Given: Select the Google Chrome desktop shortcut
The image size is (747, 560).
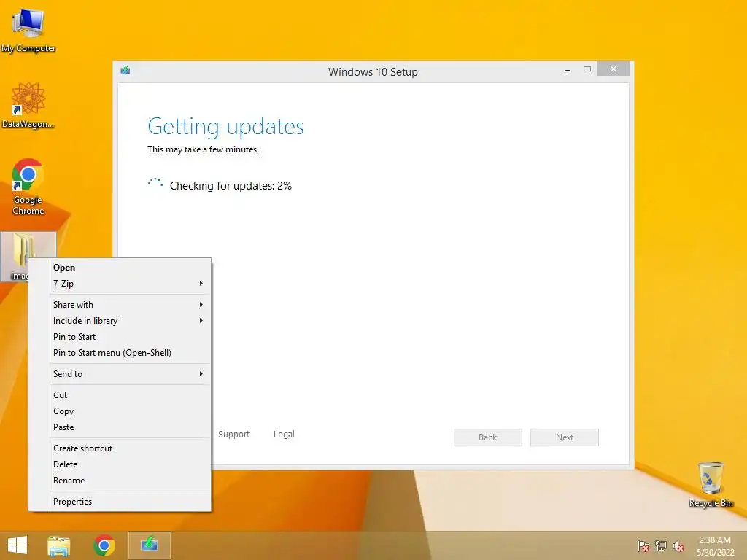Looking at the screenshot, I should point(28,187).
